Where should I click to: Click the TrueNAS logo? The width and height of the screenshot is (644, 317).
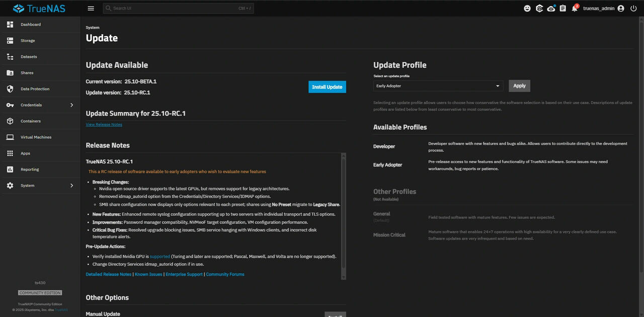(40, 9)
